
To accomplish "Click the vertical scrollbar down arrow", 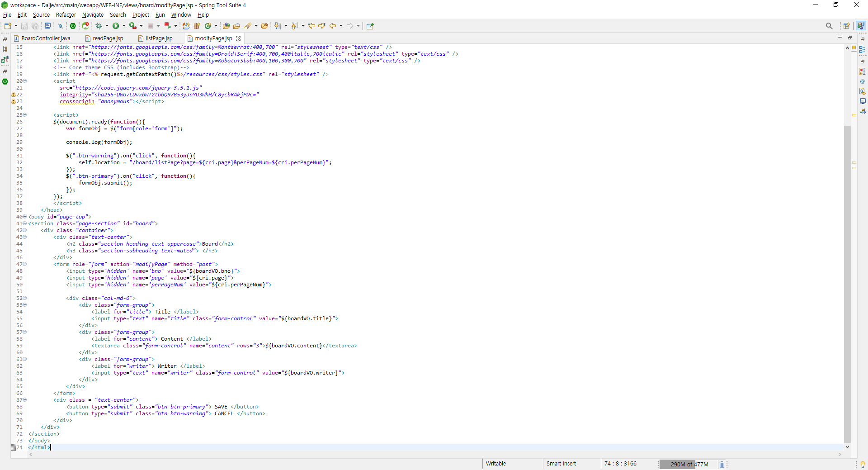I will [847, 447].
